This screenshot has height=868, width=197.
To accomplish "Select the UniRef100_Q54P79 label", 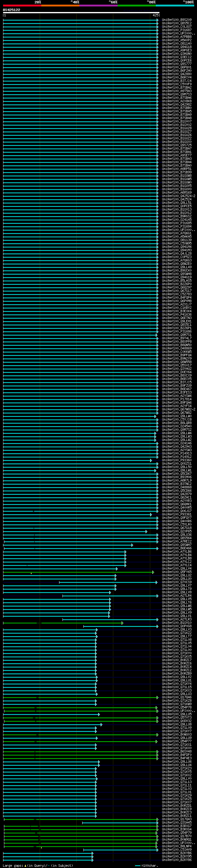I will 177,833.
